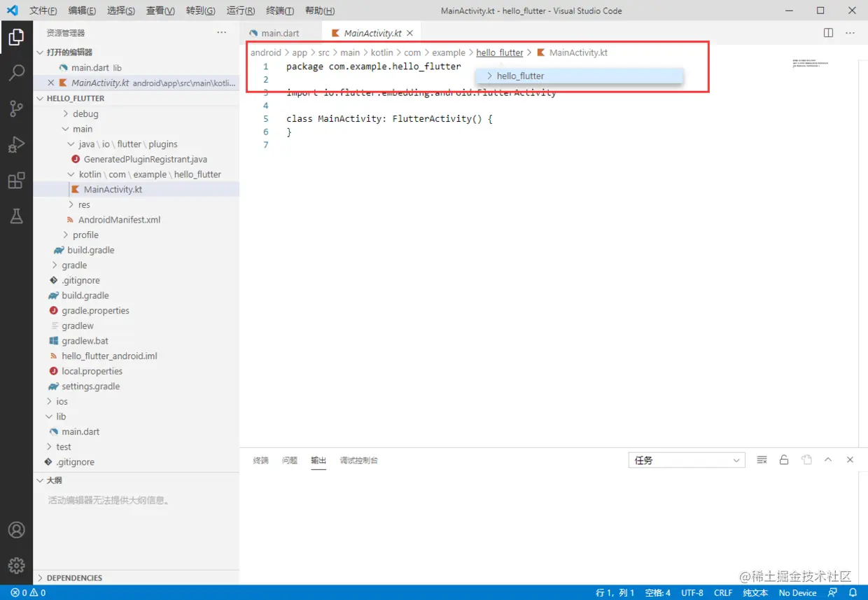Open Explorer more actions ellipsis
This screenshot has width=868, height=600.
[x=221, y=33]
